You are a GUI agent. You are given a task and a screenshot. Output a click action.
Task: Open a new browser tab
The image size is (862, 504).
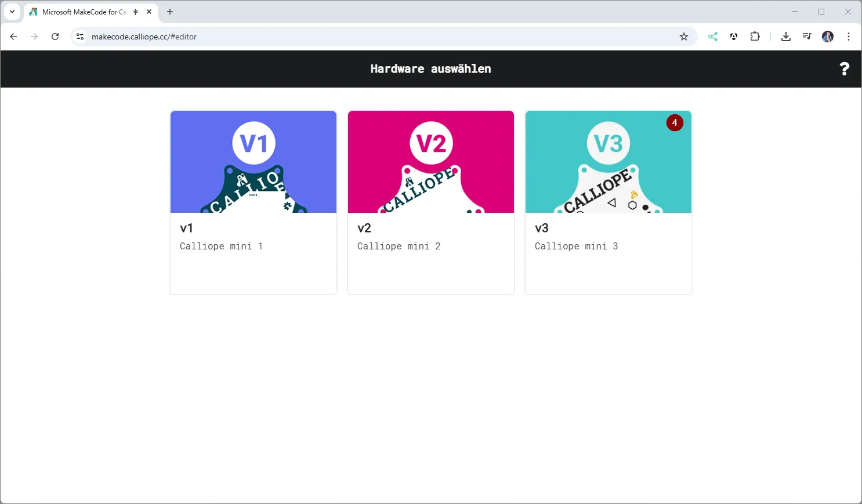pos(170,12)
